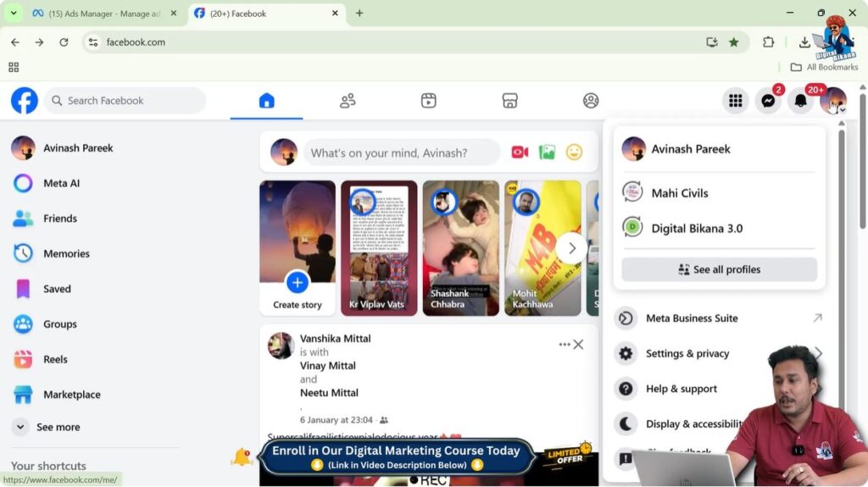Open browser Extensions puzzle icon
Viewport: 868px width, 487px height.
(x=768, y=42)
